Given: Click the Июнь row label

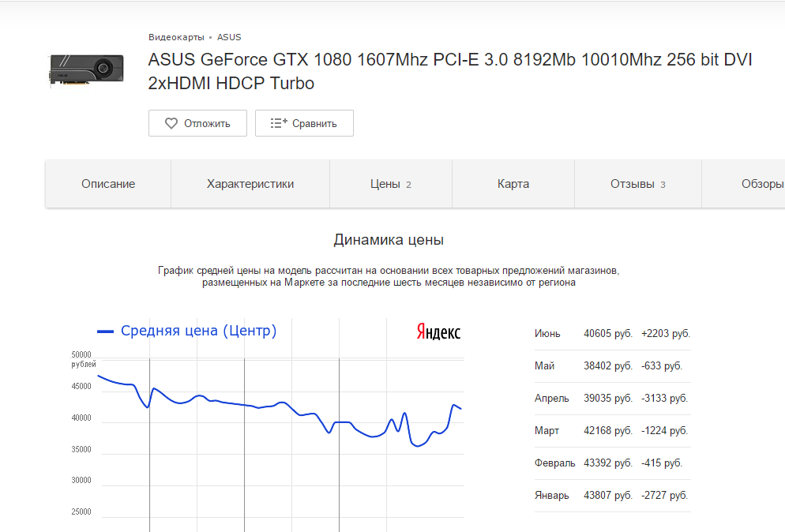Looking at the screenshot, I should pos(547,333).
